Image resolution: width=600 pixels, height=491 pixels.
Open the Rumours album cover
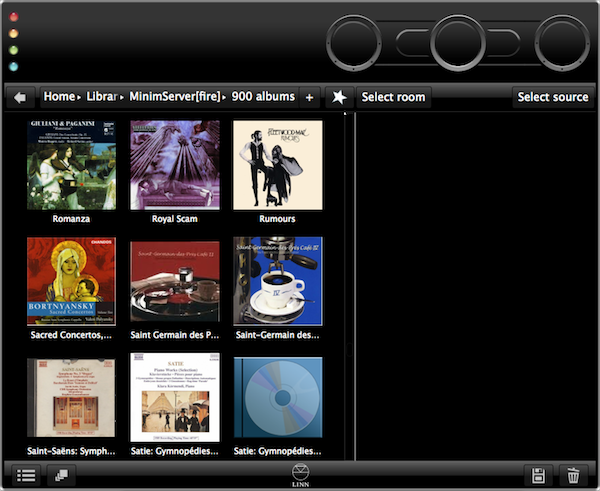pos(278,165)
